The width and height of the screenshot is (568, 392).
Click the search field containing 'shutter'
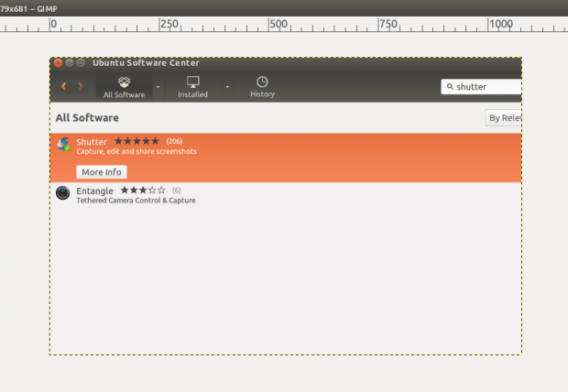(x=481, y=87)
